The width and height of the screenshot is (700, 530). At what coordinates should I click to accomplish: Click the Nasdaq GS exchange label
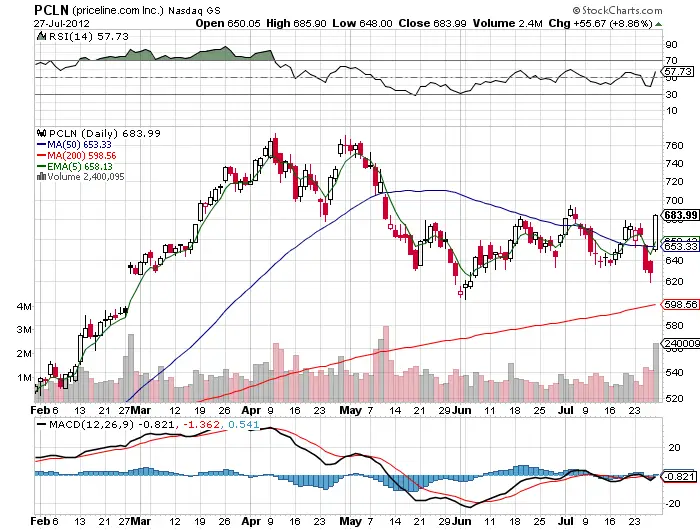pos(194,10)
